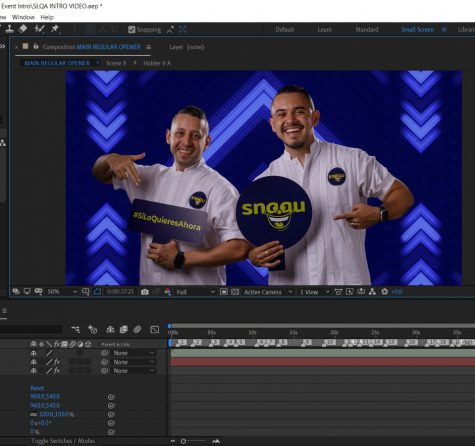475x446 pixels.
Task: Toggle constrain proportions link beside 100.0,100.0%
Action: [34, 414]
